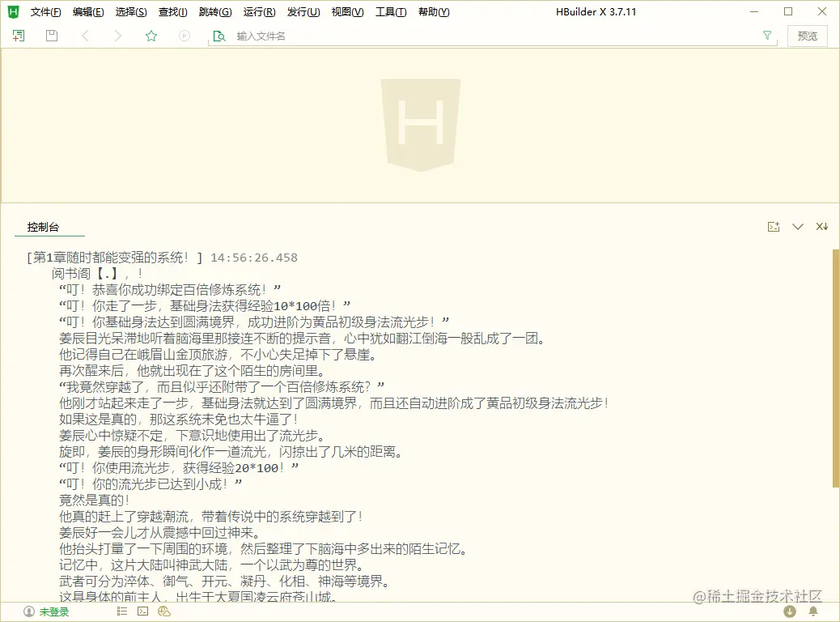Screen dimensions: 840x622
Task: Click the timestamp 14:56:26.458
Action: coord(254,258)
